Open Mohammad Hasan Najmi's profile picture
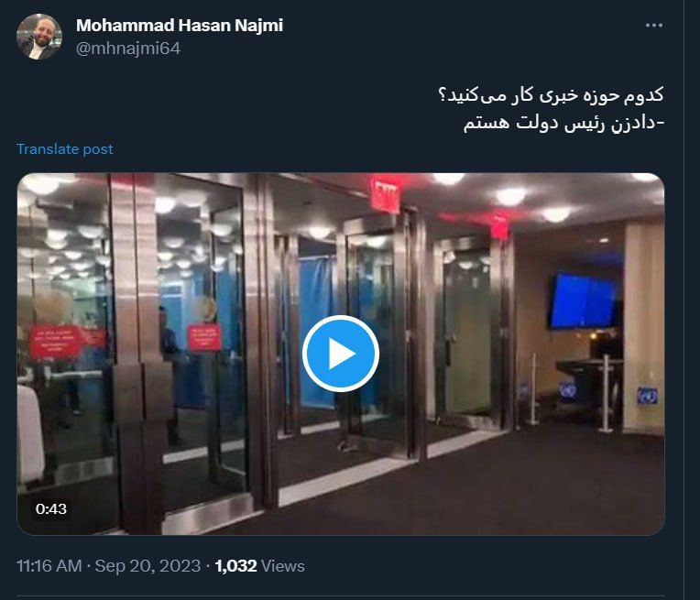This screenshot has height=600, width=700. pos(39,37)
